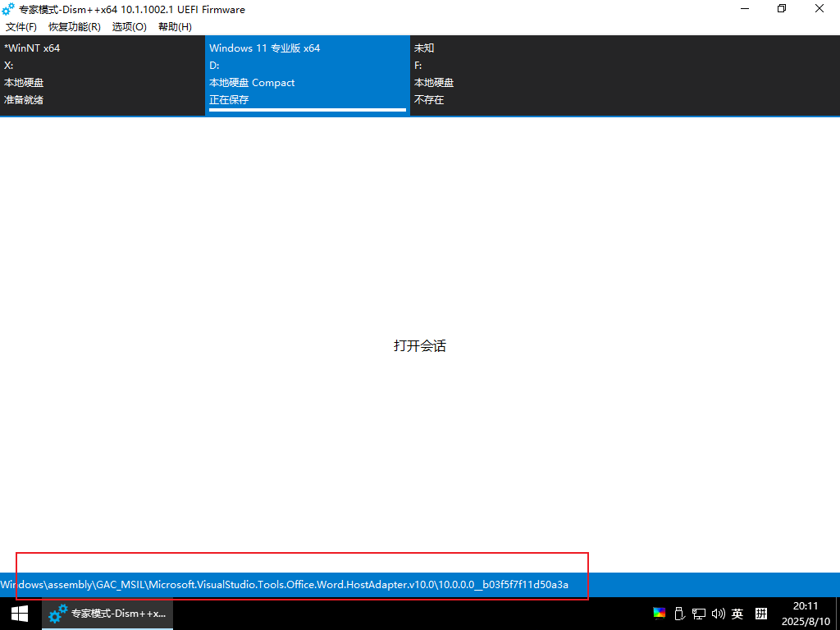Screen dimensions: 840x630
Task: Open the network tray icon
Action: [x=699, y=614]
